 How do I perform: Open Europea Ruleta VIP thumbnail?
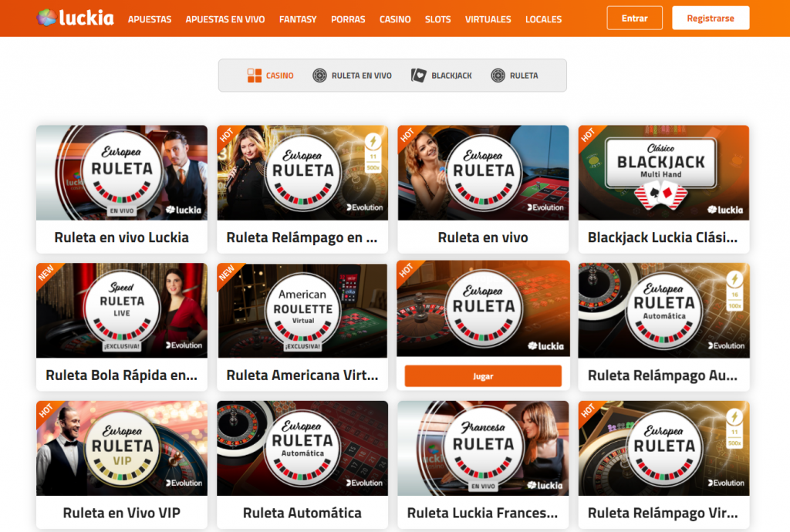[121, 449]
